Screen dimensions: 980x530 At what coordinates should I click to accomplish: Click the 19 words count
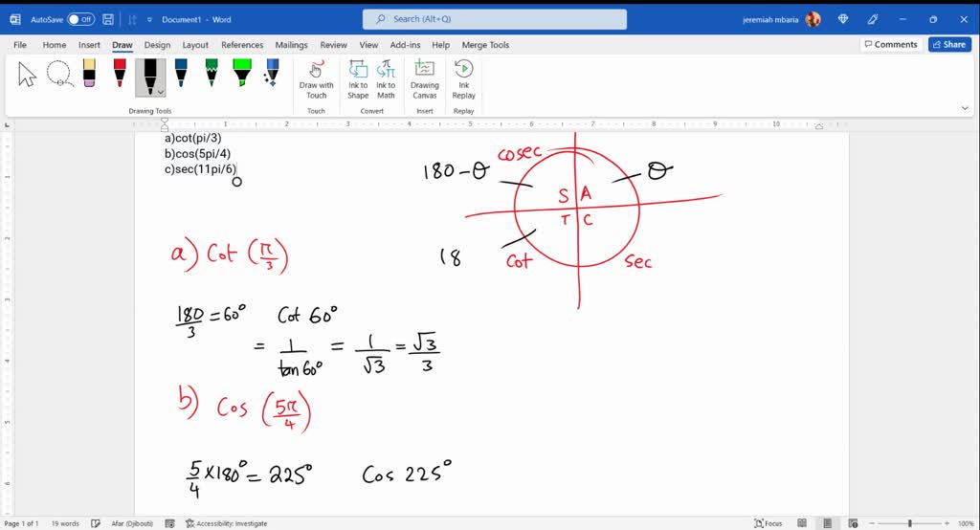click(65, 523)
